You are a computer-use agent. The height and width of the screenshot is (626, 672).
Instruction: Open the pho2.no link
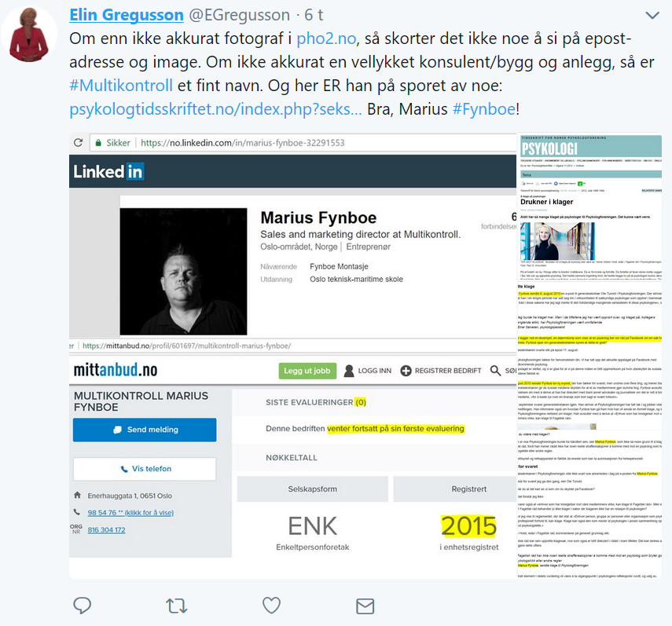pos(326,38)
